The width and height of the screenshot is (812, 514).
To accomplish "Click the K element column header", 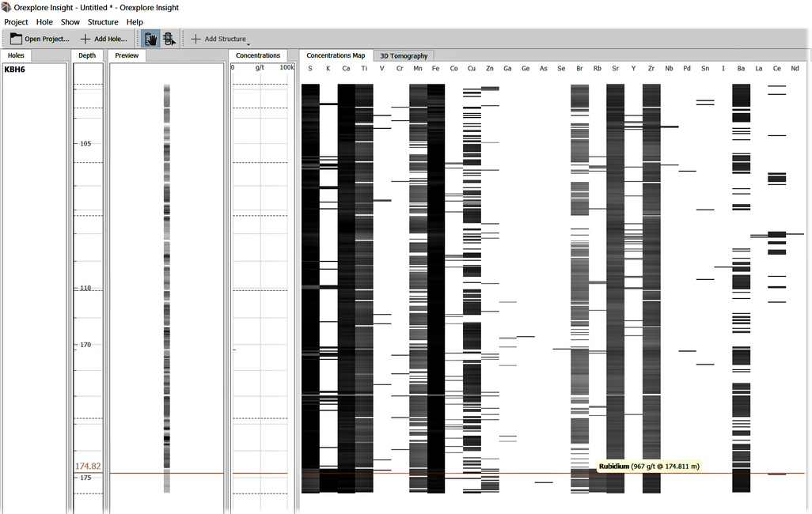I will click(x=328, y=68).
